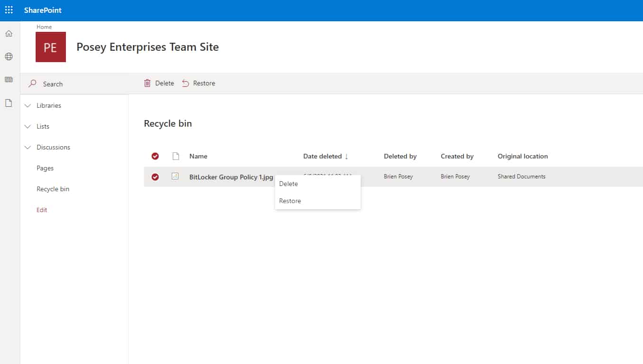Click Brien Posey under Deleted by
643x364 pixels.
398,177
